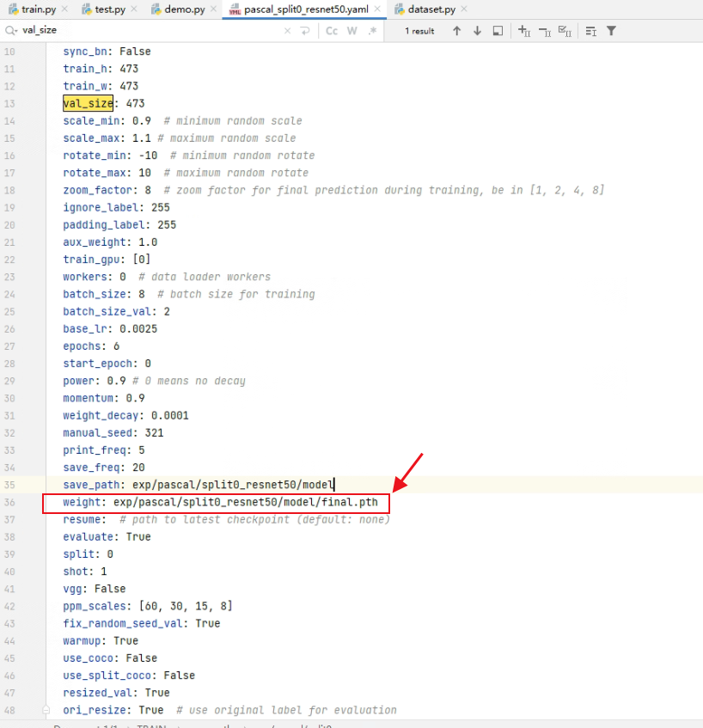703x728 pixels.
Task: Click 'manual_seed: 321' line
Action: point(113,432)
